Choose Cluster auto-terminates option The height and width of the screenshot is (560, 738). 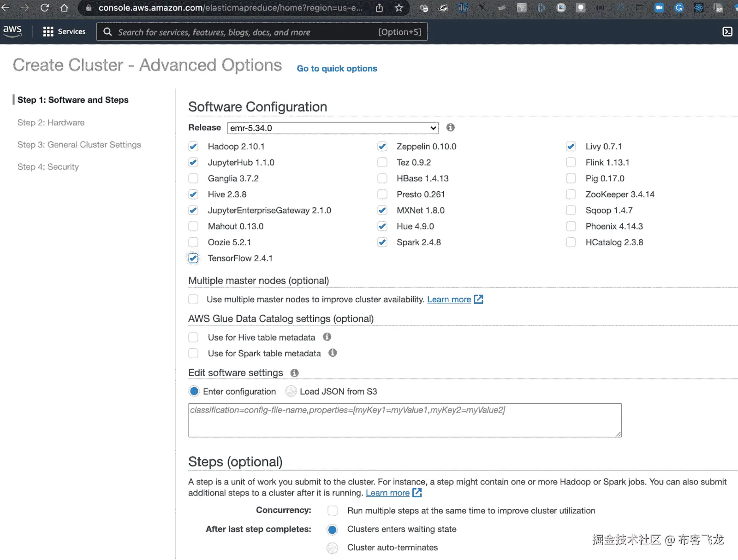pos(332,548)
